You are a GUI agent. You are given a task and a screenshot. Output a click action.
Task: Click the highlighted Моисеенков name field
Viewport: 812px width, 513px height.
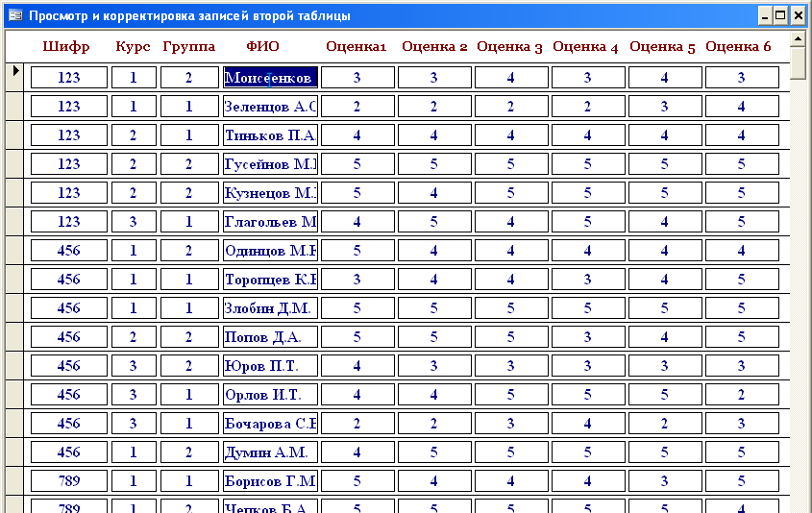click(x=270, y=78)
